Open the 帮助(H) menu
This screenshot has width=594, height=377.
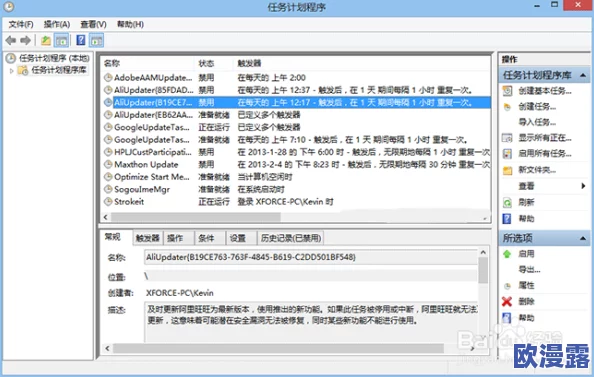pyautogui.click(x=130, y=24)
